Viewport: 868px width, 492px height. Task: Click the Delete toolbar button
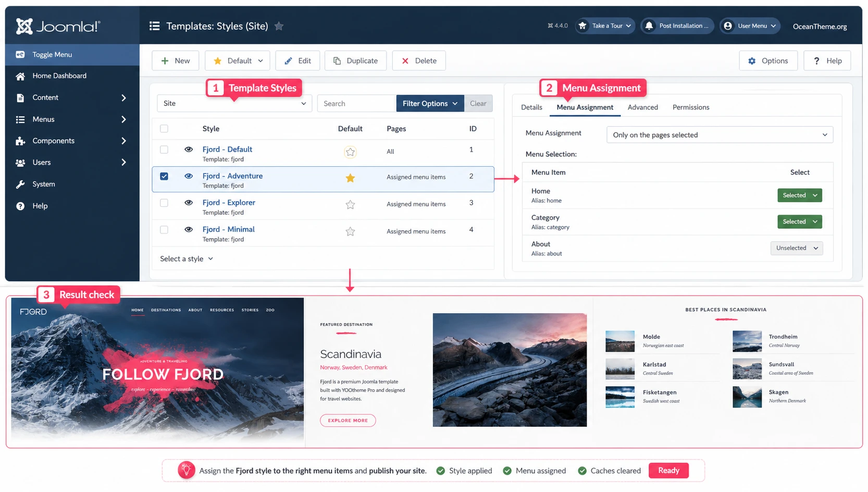[x=419, y=60]
